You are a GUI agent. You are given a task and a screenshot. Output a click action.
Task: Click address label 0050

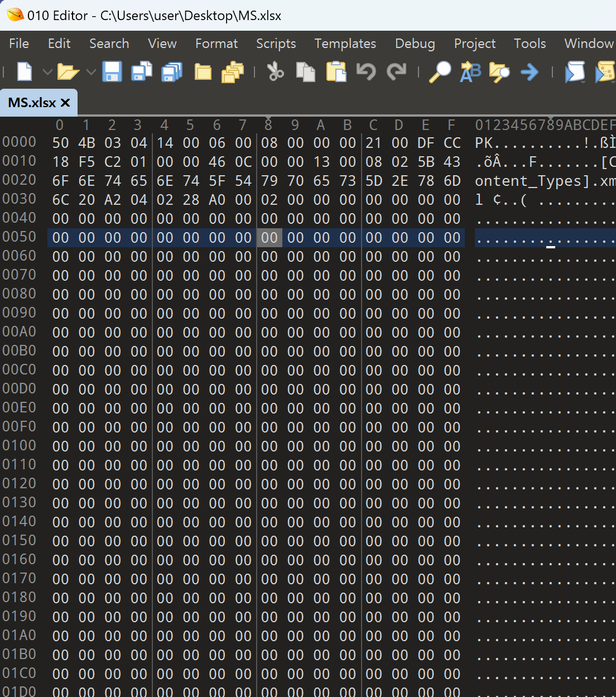(x=20, y=237)
